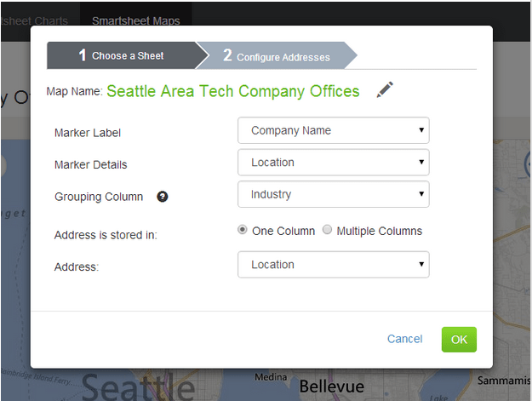
Task: Click the Marker Label field caption
Action: (88, 133)
